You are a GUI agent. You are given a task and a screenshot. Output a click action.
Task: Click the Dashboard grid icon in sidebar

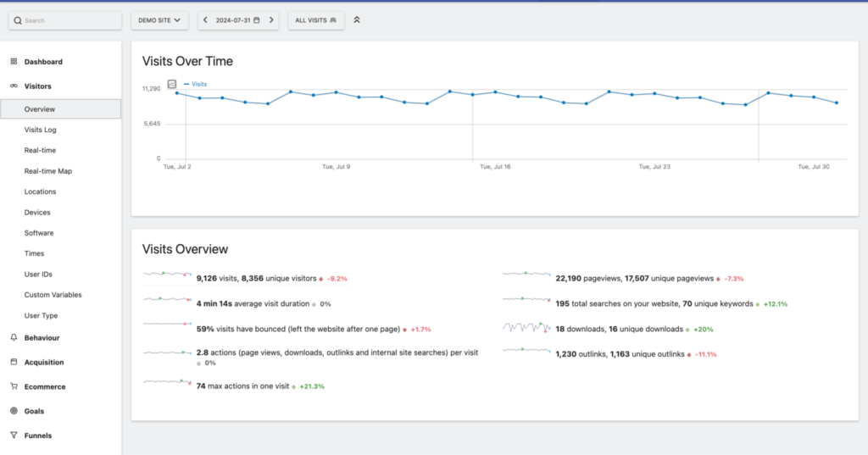click(14, 62)
